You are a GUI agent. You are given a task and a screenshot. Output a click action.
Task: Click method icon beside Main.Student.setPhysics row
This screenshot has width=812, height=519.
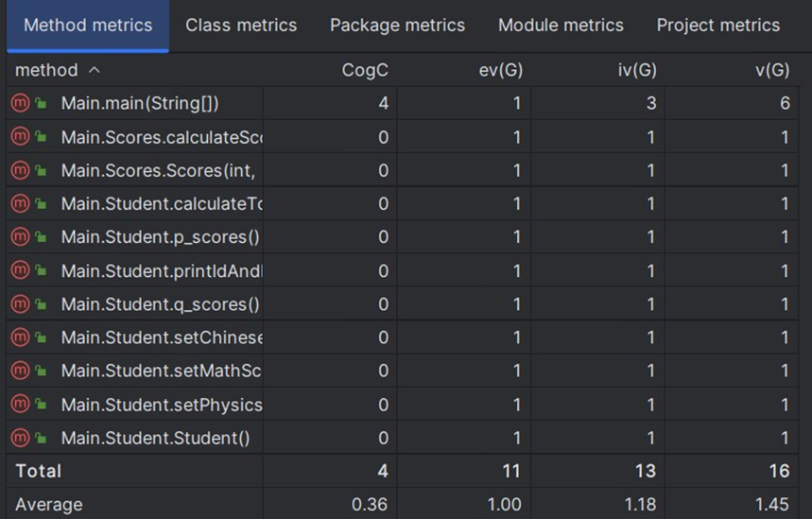[19, 405]
